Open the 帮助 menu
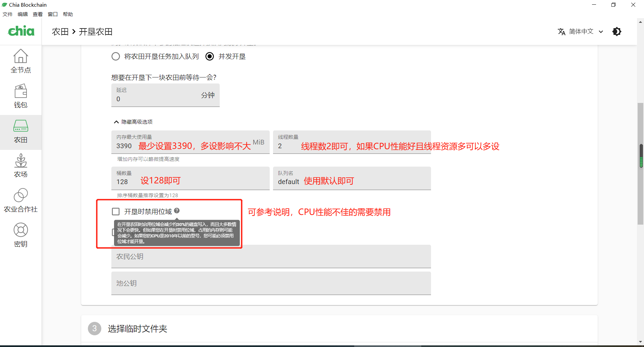The image size is (644, 347). pyautogui.click(x=68, y=14)
